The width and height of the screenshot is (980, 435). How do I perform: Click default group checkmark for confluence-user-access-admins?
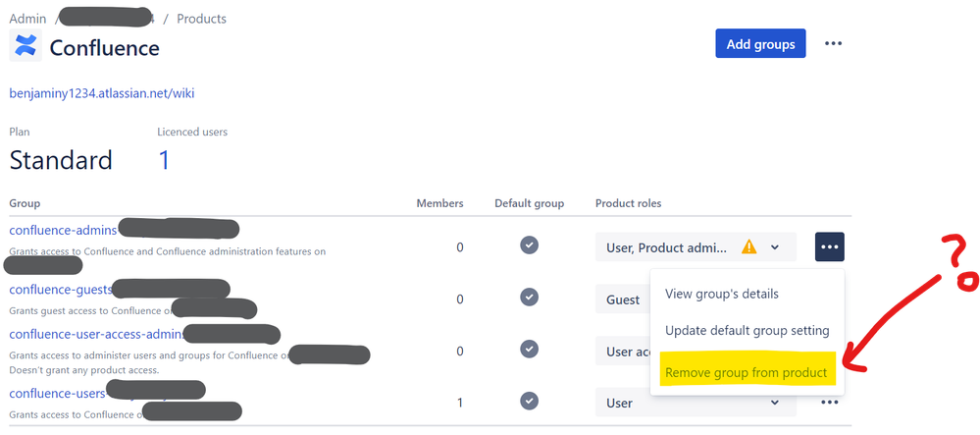[530, 349]
